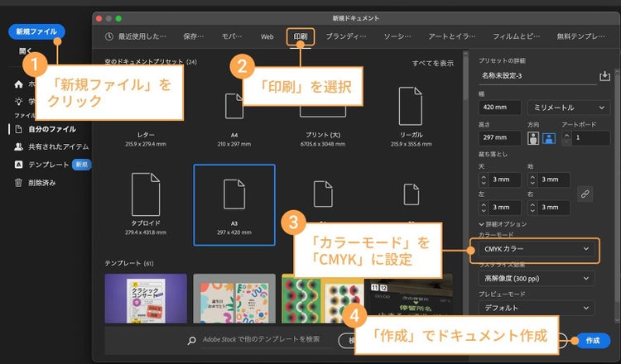
Task: Edit the 幅 width field 420 mm
Action: tap(499, 108)
